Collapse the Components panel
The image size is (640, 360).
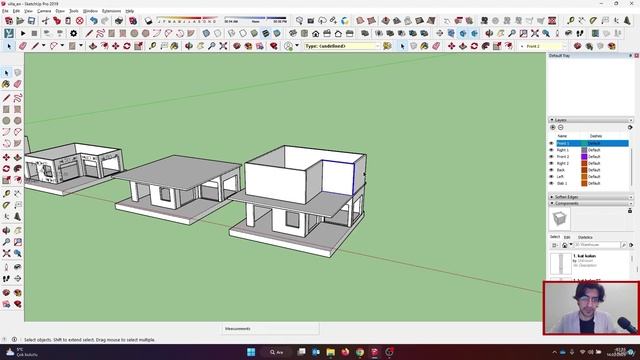pyautogui.click(x=552, y=203)
